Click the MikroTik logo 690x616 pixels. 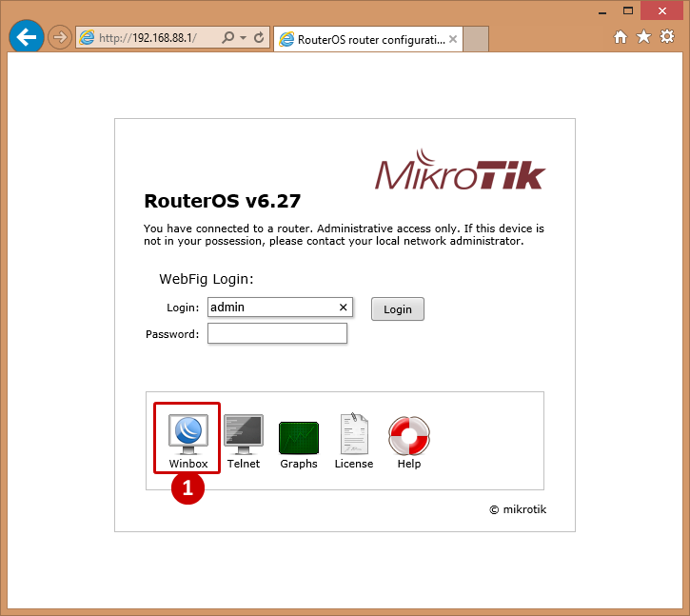click(x=461, y=169)
